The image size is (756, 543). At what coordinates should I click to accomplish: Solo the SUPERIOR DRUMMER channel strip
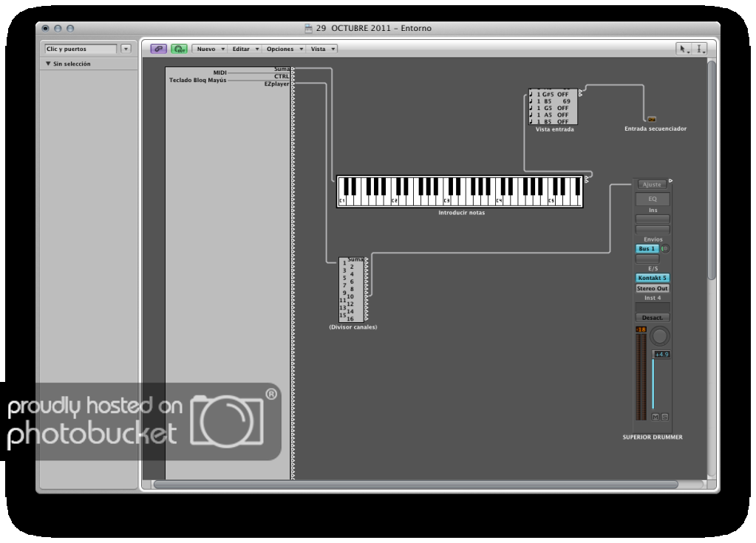coord(664,417)
